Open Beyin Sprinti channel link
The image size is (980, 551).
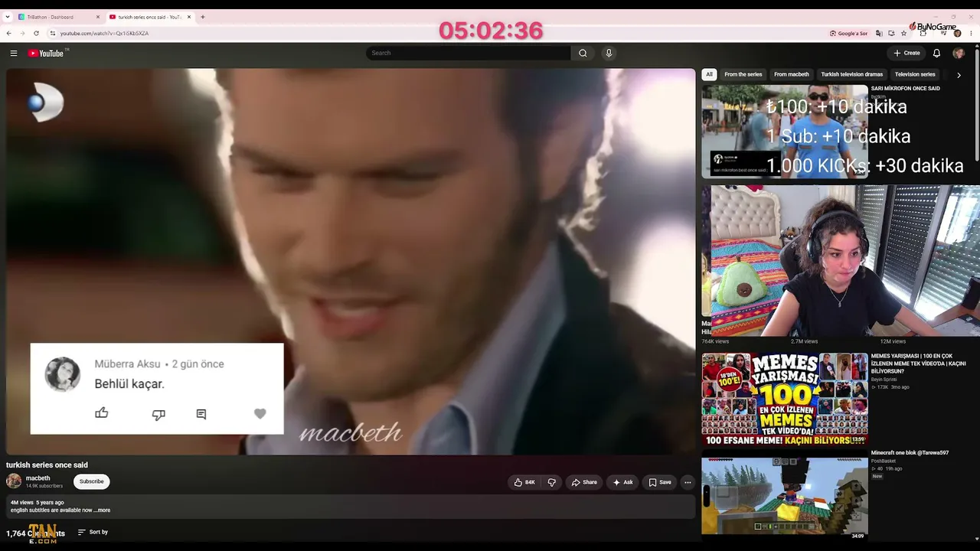(x=884, y=380)
